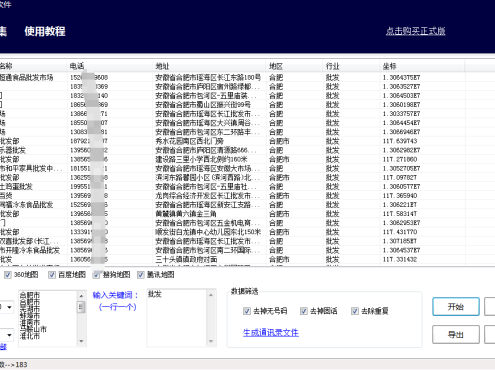Select the address 三十头镇镇政府对面
Image resolution: width=495 pixels, height=370 pixels.
click(x=186, y=259)
